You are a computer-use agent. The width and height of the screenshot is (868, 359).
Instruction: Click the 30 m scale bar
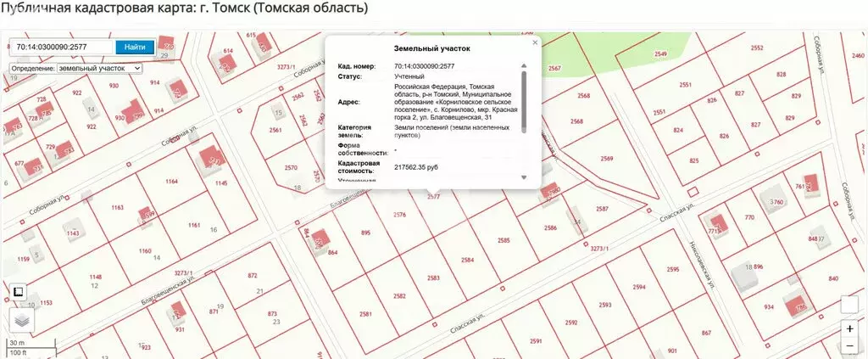(x=31, y=342)
